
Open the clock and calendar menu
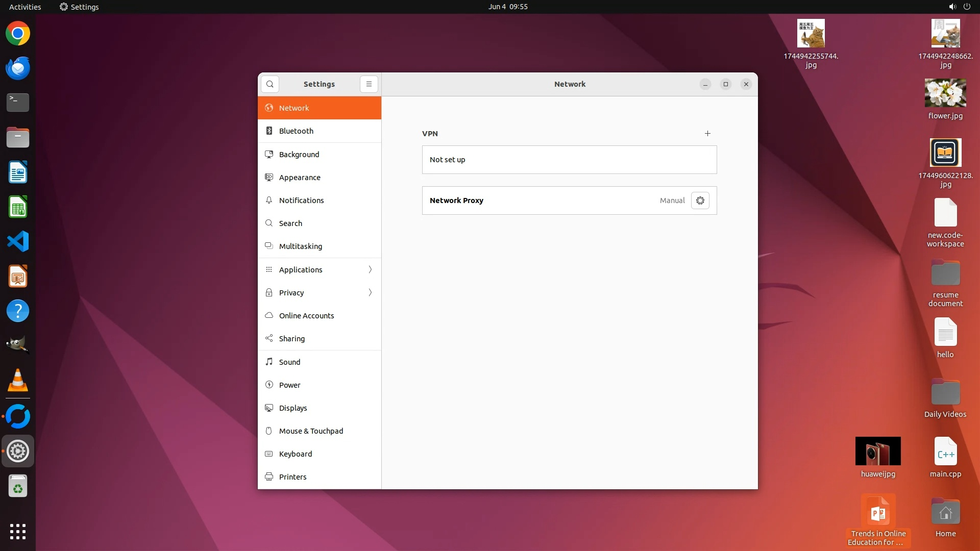point(507,7)
